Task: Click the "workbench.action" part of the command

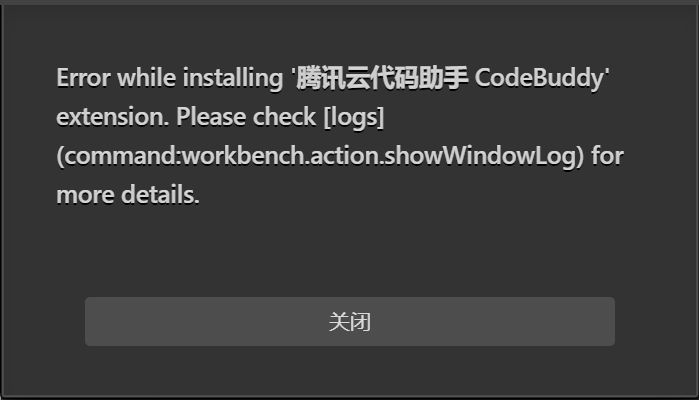Action: [x=280, y=156]
